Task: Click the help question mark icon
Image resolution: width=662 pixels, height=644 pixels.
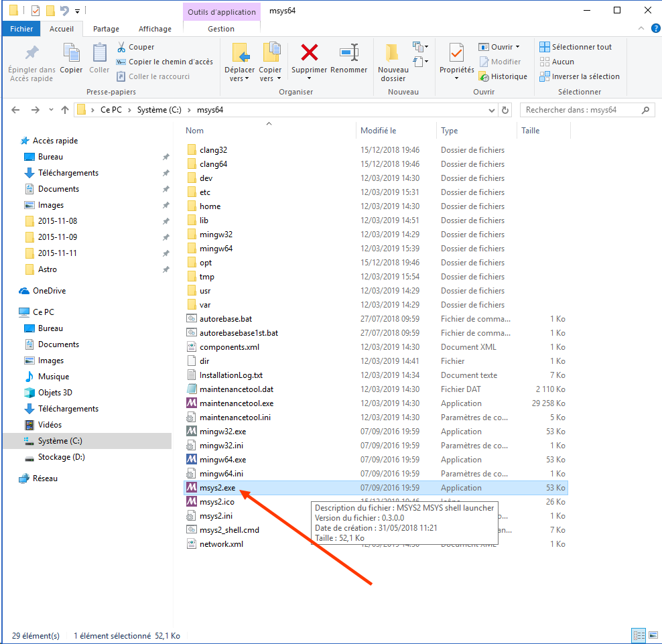Action: click(x=656, y=28)
